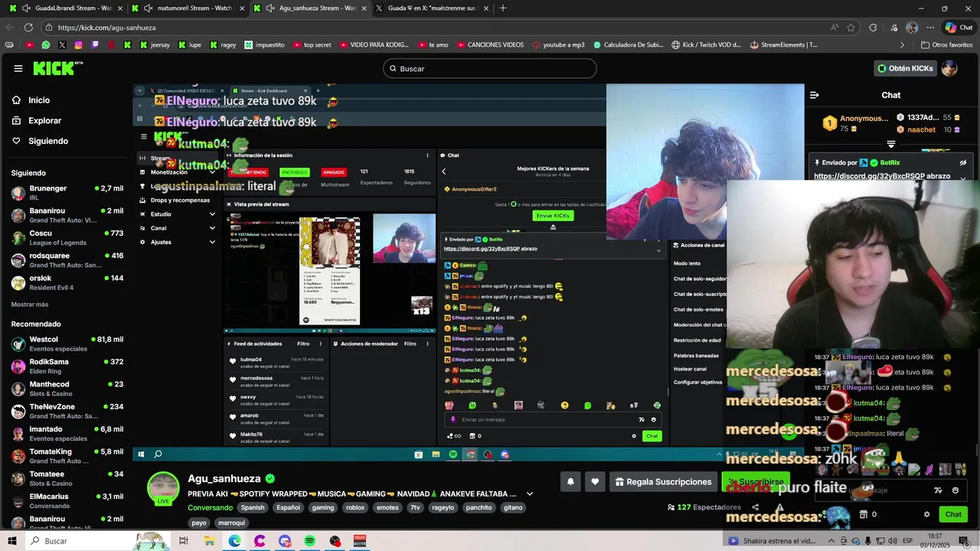Switch to the GuadaLibrandi Stream tab

66,8
